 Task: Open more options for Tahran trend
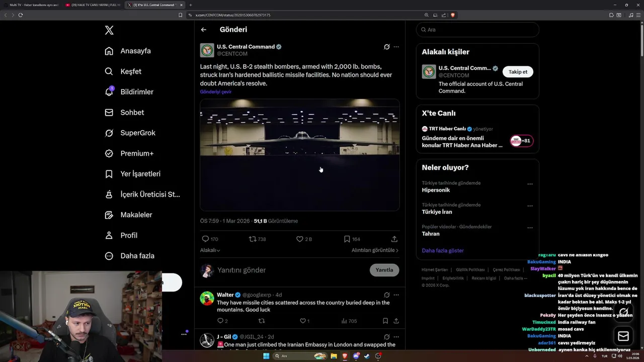(x=530, y=227)
